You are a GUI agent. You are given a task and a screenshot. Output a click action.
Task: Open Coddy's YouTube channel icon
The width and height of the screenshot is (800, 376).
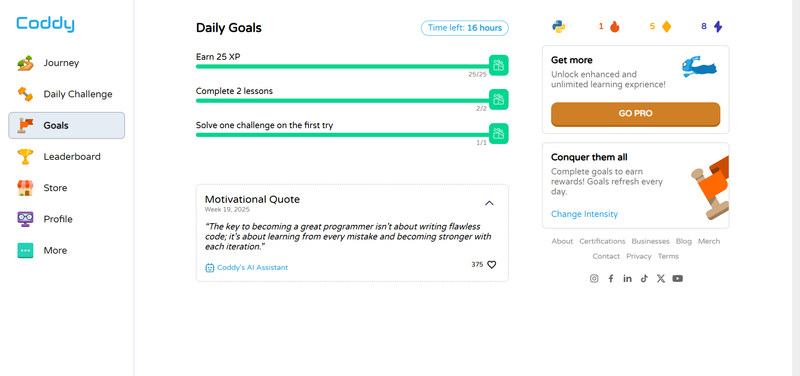(x=678, y=279)
